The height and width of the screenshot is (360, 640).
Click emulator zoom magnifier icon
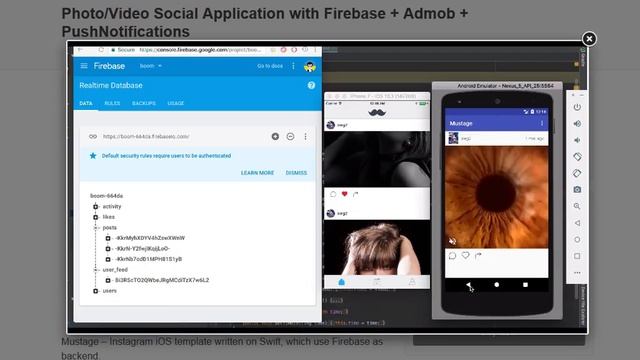click(x=577, y=207)
